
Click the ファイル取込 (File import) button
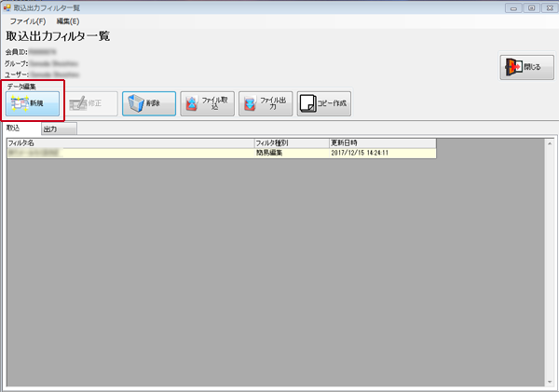(206, 103)
